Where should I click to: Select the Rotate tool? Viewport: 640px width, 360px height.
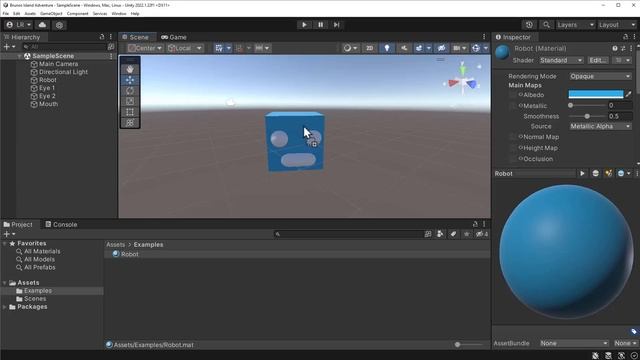[x=130, y=91]
